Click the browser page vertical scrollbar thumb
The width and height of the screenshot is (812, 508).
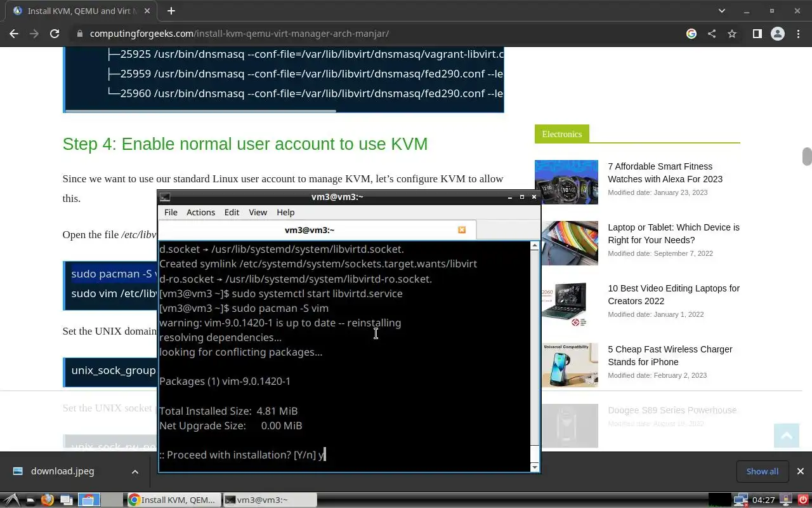807,156
